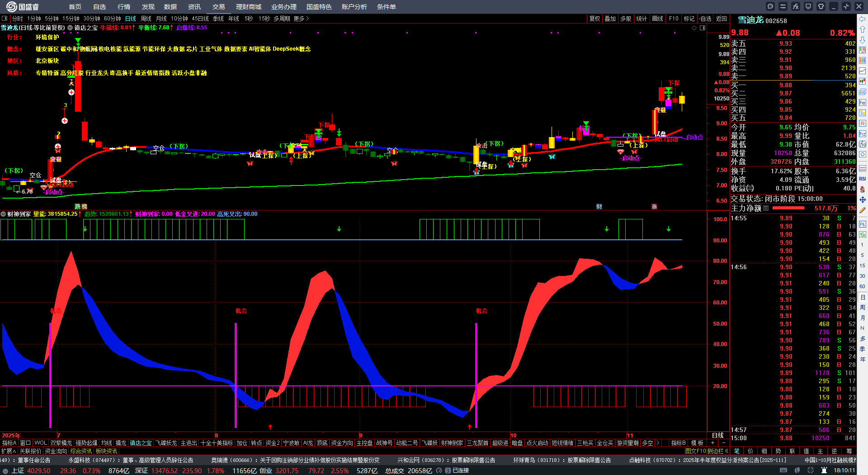Click the Guosheng logo icon

tap(11, 7)
